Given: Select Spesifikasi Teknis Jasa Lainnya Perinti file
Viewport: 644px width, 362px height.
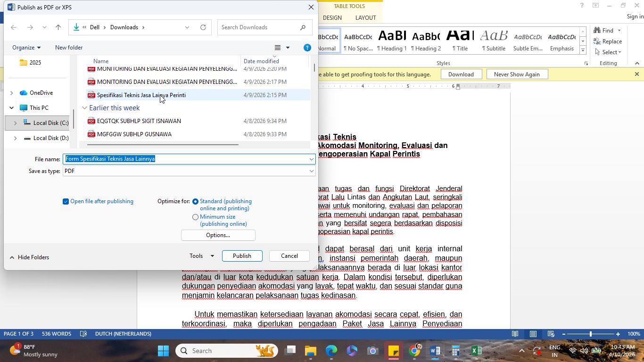Looking at the screenshot, I should pos(197,95).
